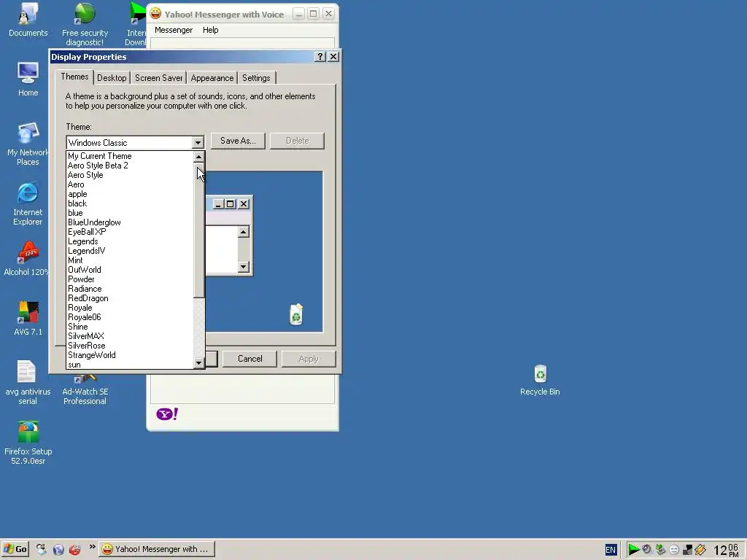Choose the apple theme
The width and height of the screenshot is (747, 560).
coord(130,194)
